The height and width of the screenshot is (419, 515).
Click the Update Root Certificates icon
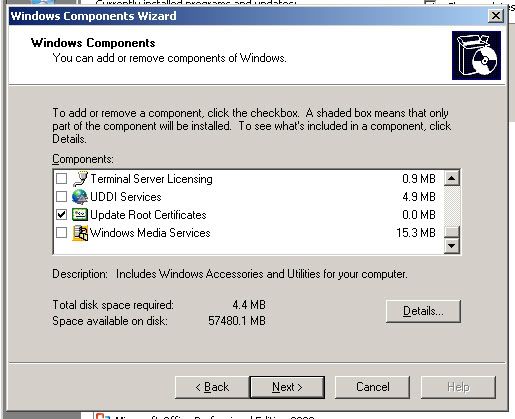click(x=80, y=215)
